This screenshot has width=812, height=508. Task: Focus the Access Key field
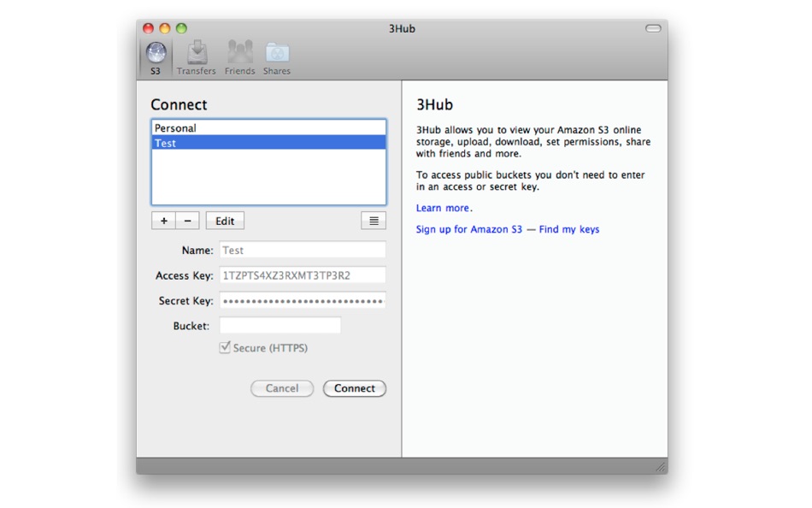coord(303,275)
